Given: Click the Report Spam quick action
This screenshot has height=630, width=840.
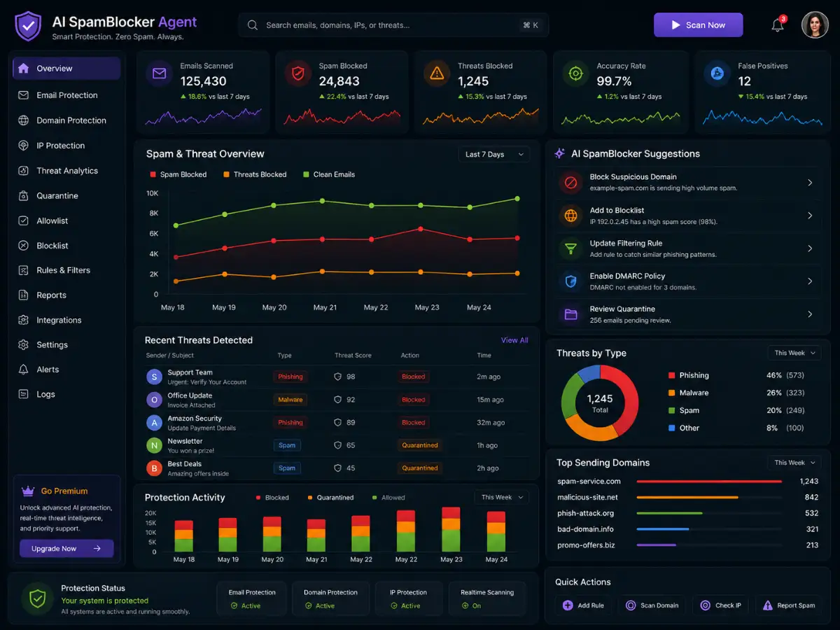Looking at the screenshot, I should pos(788,605).
